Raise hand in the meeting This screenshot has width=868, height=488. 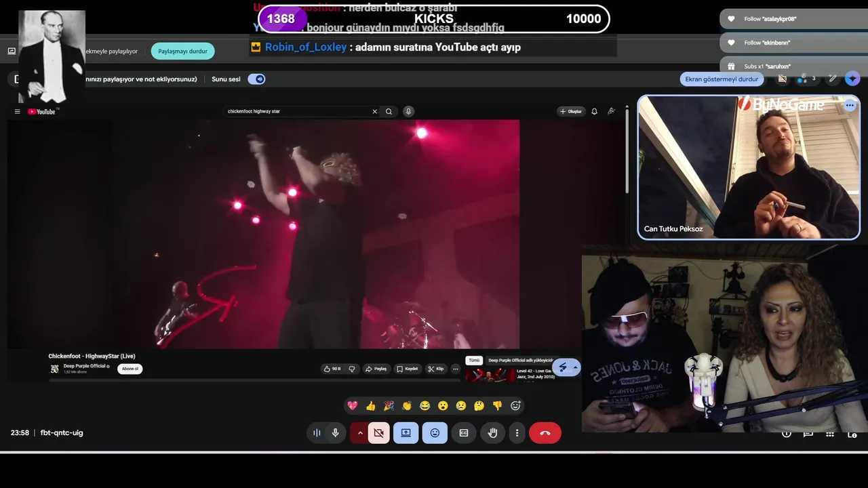coord(493,432)
